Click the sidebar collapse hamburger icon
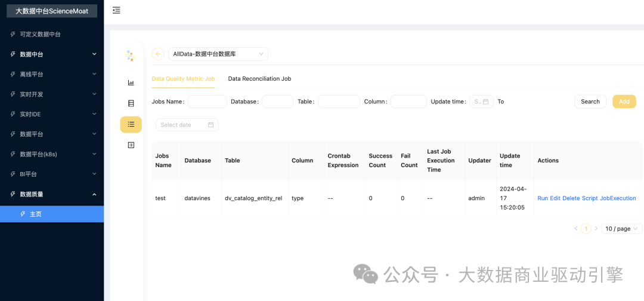Screen dimensions: 644x301 [116, 10]
